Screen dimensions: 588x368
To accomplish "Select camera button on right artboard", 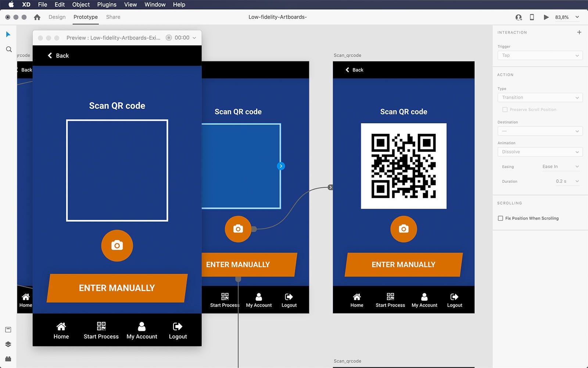I will click(x=404, y=229).
